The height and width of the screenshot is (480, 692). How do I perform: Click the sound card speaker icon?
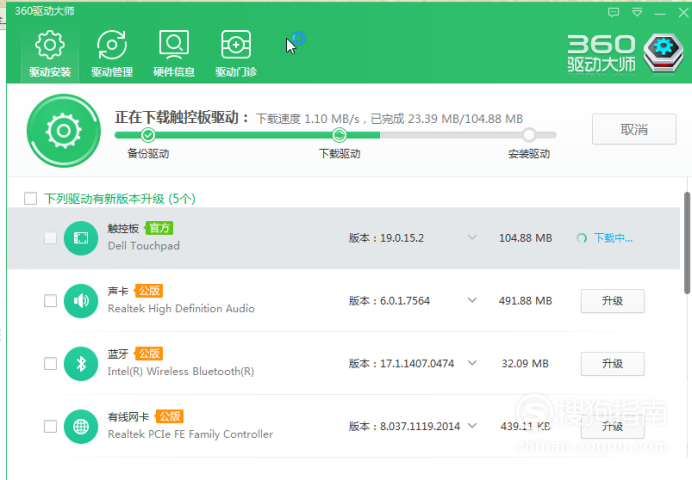point(81,301)
